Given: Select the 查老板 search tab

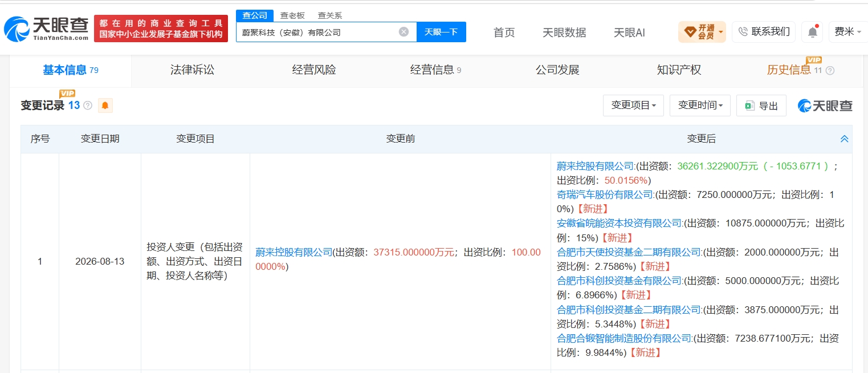Looking at the screenshot, I should 292,15.
